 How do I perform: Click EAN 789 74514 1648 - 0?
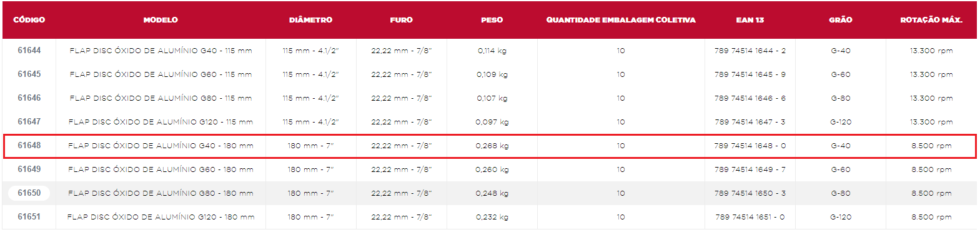(x=750, y=146)
